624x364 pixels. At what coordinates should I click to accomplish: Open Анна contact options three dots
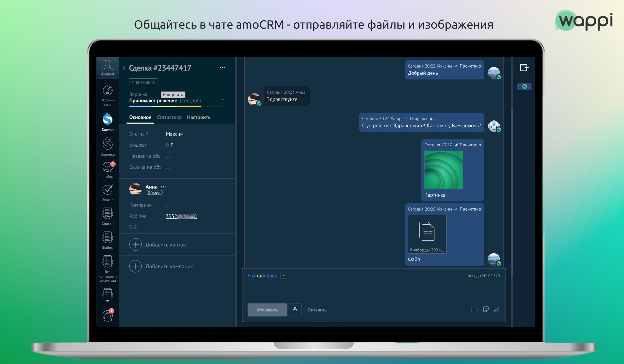[x=163, y=187]
